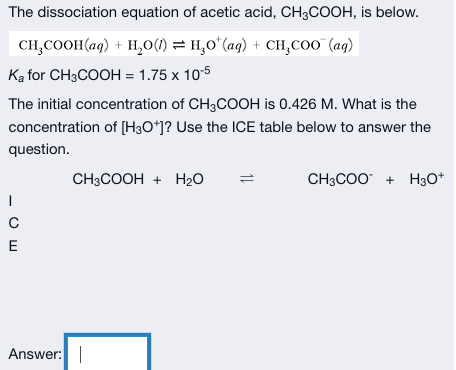Click H2O column header in the ICE table
456x370 pixels.
pos(189,179)
